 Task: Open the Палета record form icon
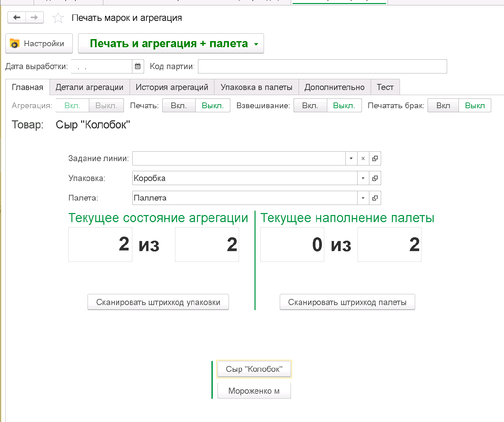(x=375, y=198)
